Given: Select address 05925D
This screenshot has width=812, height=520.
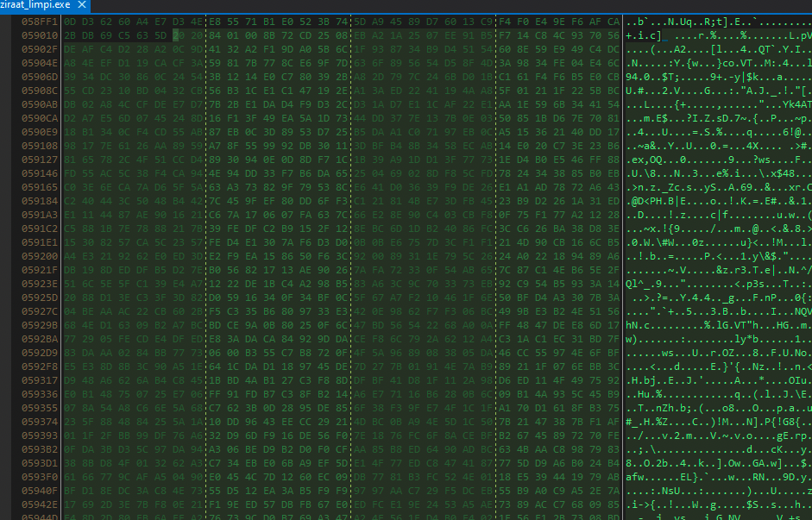Looking at the screenshot, I should pos(40,298).
